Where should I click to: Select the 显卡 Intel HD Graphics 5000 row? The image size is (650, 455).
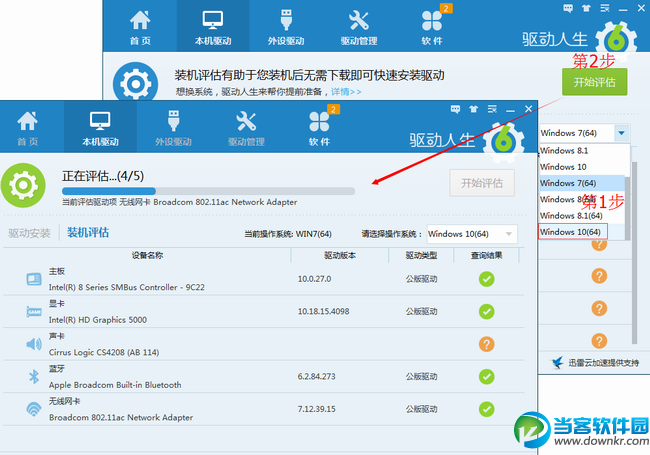tap(150, 311)
